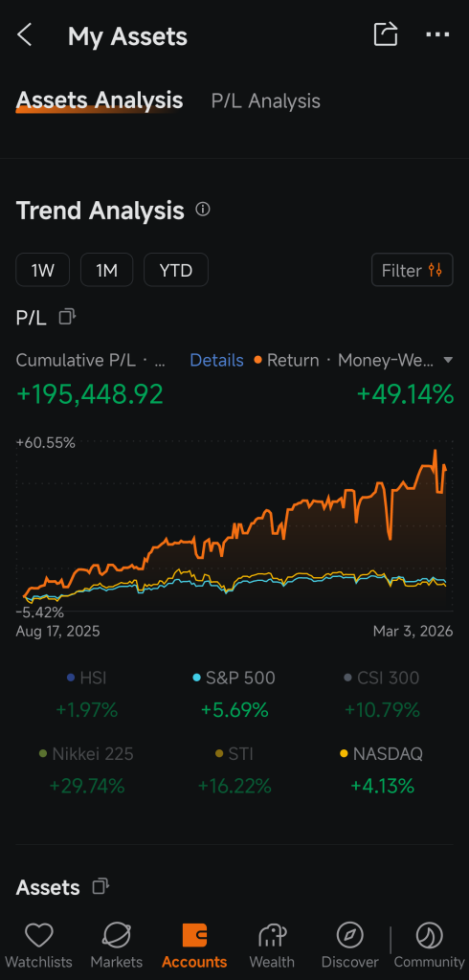Toggle NASDAQ benchmark line
The height and width of the screenshot is (980, 469).
pos(382,754)
